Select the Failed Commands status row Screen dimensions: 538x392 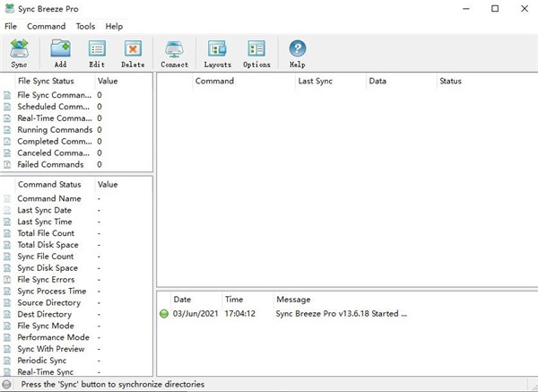(50, 164)
